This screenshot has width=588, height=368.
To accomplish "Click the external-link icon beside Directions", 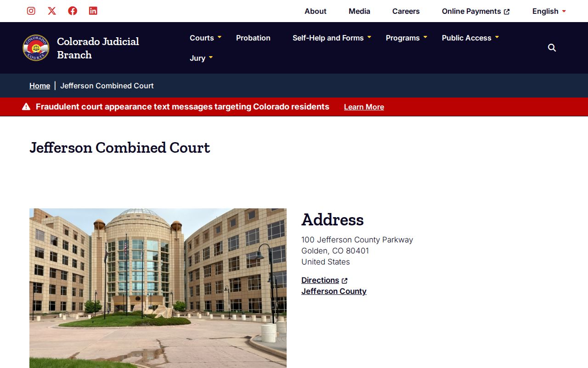I will (x=345, y=281).
